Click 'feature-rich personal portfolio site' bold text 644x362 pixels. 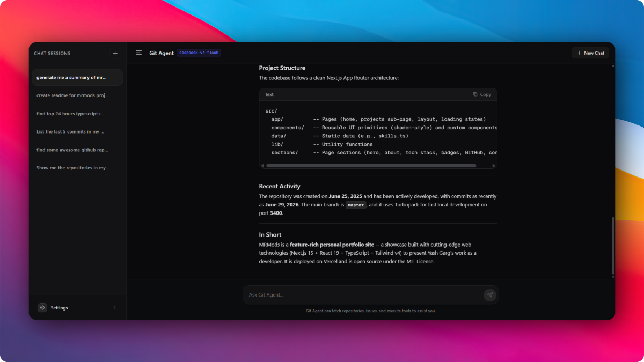tap(332, 245)
